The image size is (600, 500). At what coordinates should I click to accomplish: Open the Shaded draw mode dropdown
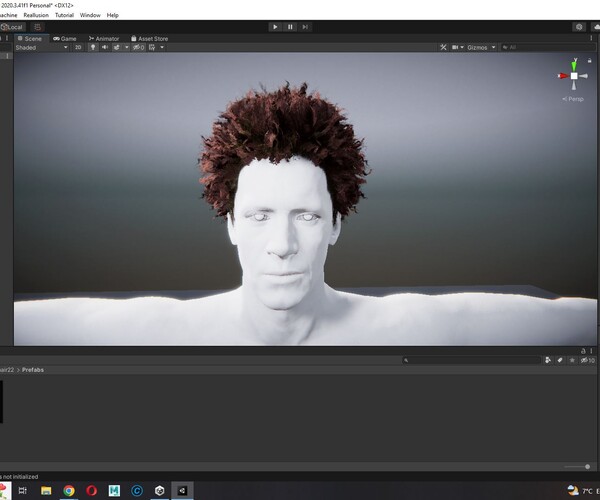coord(40,47)
